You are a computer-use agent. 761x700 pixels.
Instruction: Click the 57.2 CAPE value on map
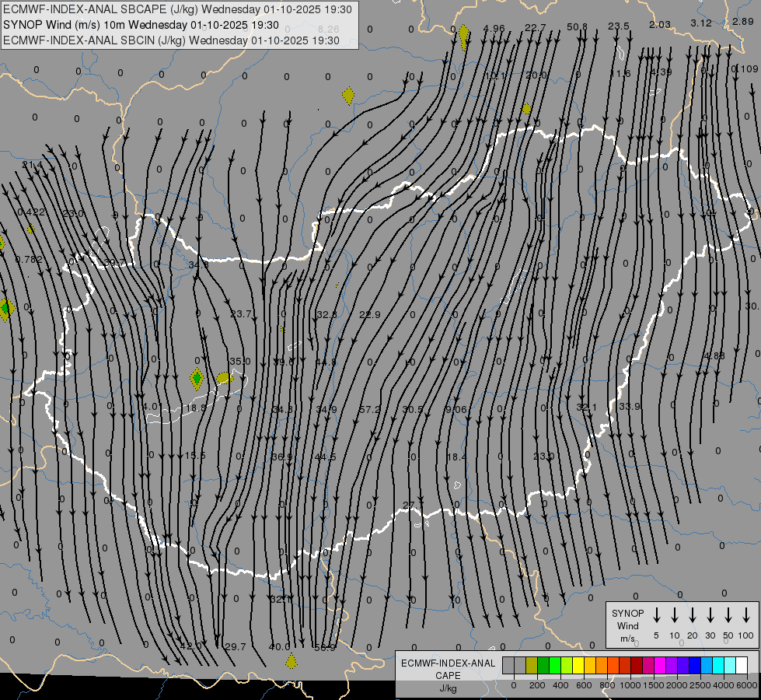tap(370, 409)
